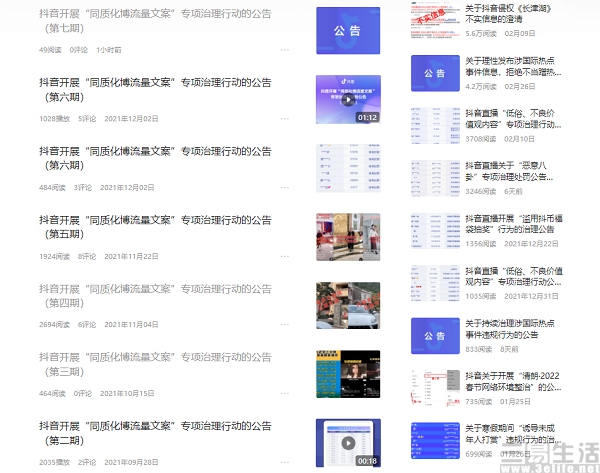Open more options for the 第六期 video post with 1028播放
600x473 pixels.
click(285, 119)
